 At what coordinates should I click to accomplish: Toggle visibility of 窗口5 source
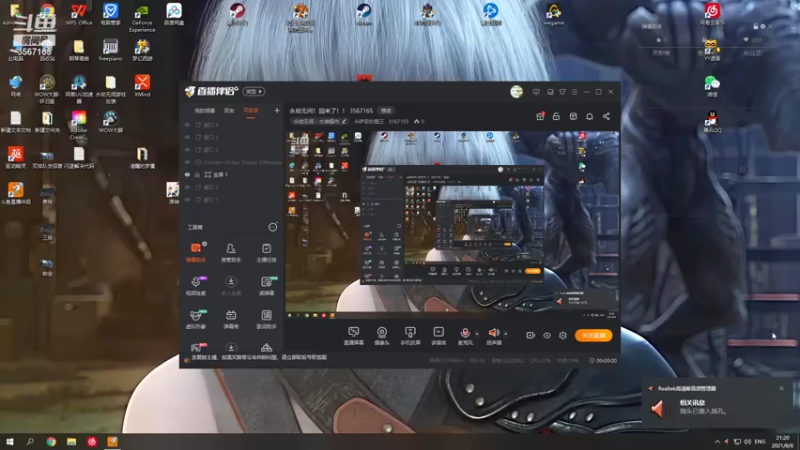pos(187,137)
